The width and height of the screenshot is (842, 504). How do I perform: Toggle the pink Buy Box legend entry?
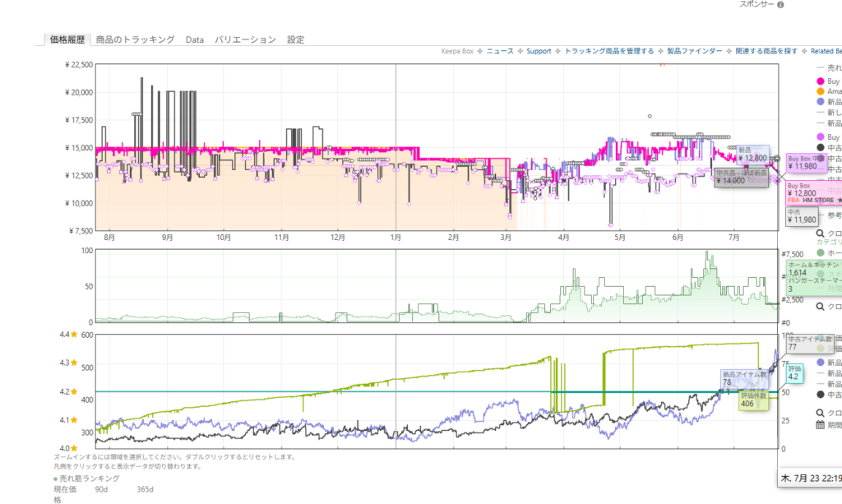(x=820, y=81)
